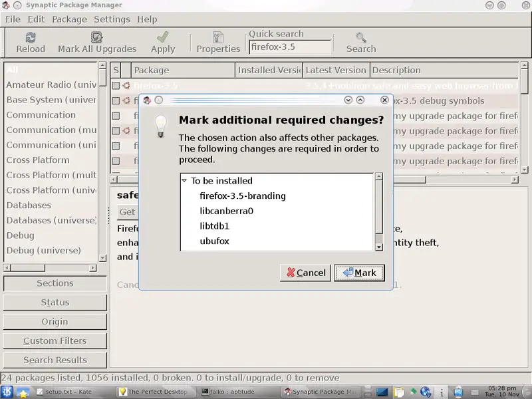Screen dimensions: 532x399
Task: Toggle the third package row's status checkbox
Action: click(116, 116)
